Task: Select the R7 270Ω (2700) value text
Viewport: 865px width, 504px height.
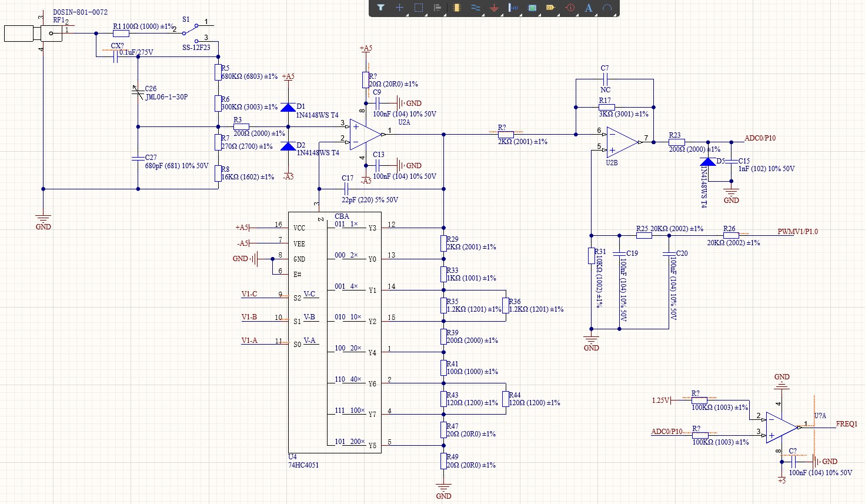Action: point(247,146)
